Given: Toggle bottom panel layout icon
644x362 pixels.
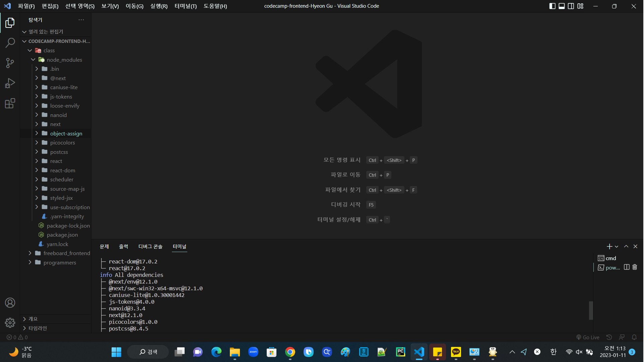Looking at the screenshot, I should pyautogui.click(x=562, y=6).
